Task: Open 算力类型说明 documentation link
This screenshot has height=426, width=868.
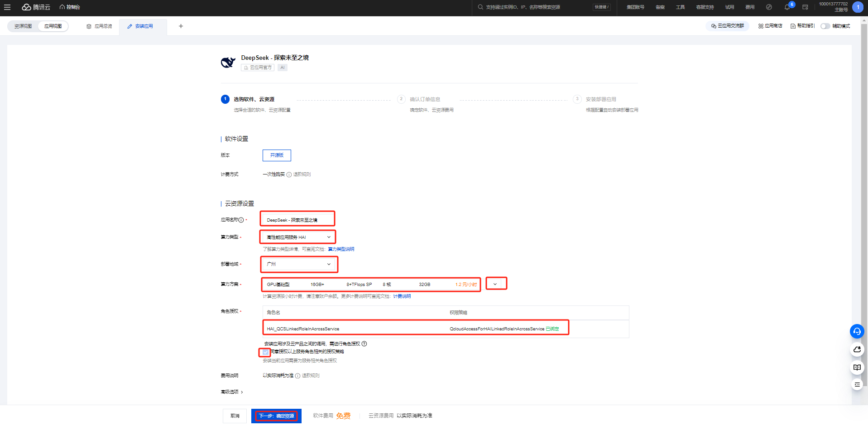Action: tap(341, 249)
